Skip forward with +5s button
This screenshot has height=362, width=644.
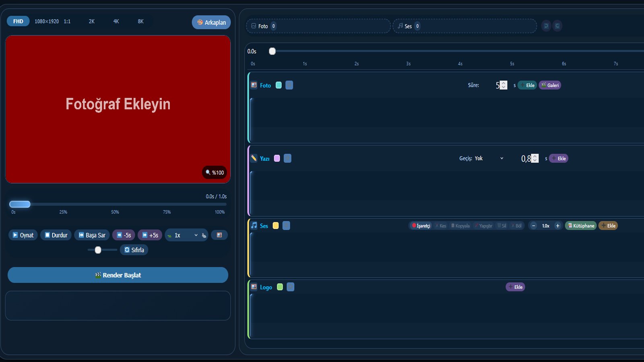pos(150,235)
